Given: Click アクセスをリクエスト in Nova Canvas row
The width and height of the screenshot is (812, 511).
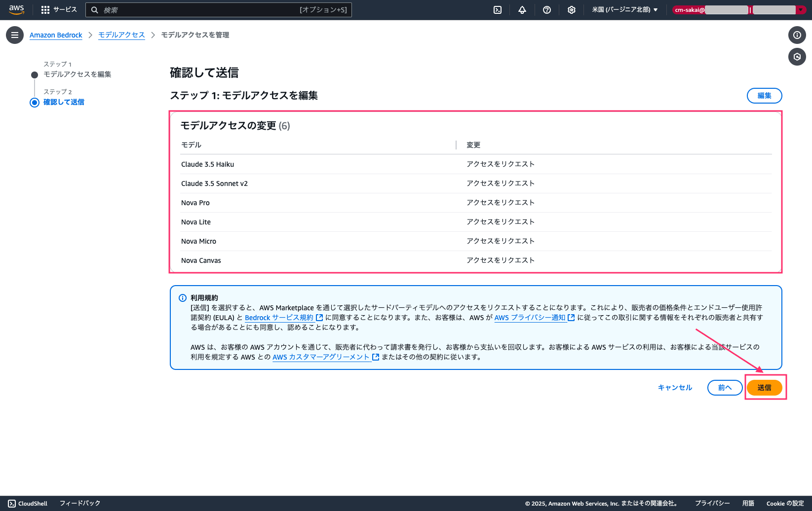Looking at the screenshot, I should 501,260.
